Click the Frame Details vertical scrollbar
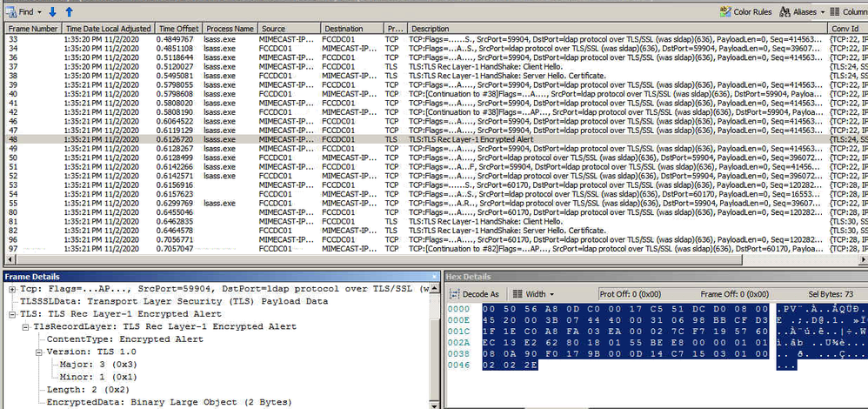 click(x=435, y=345)
